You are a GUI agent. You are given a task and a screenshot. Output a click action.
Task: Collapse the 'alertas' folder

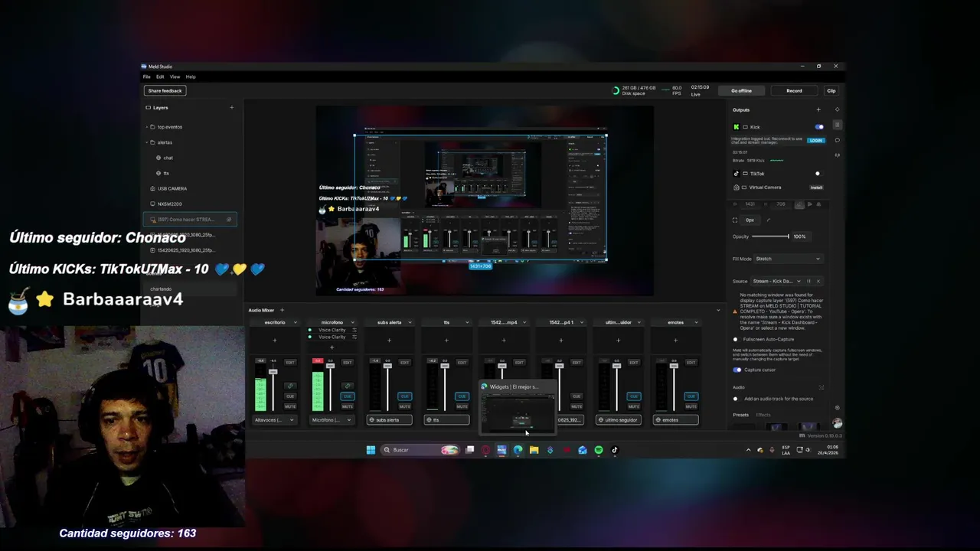pos(147,142)
